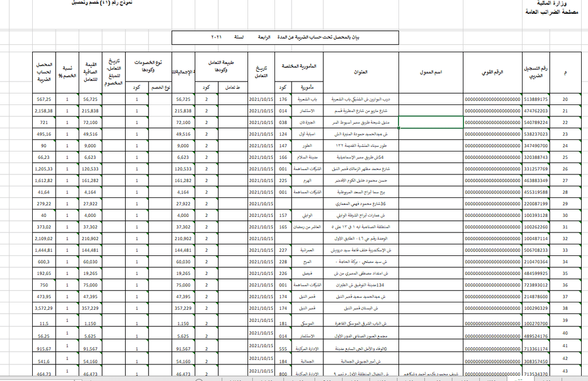Select the total amount cell 357,229
This screenshot has height=381, width=588.
coord(183,308)
